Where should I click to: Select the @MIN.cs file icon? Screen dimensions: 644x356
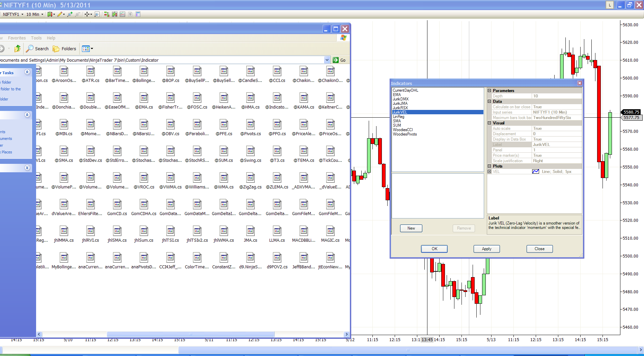coord(64,124)
